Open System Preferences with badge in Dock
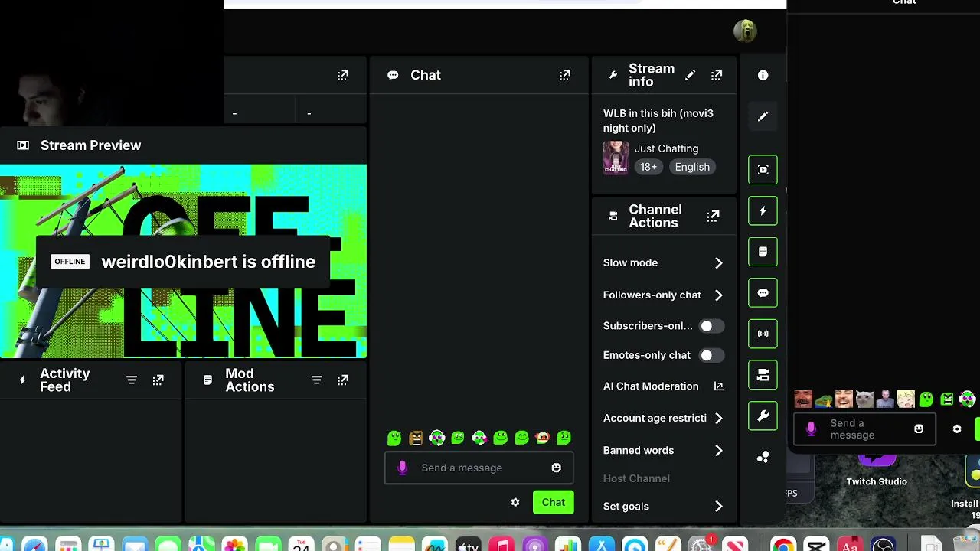The image size is (980, 551). (x=701, y=545)
